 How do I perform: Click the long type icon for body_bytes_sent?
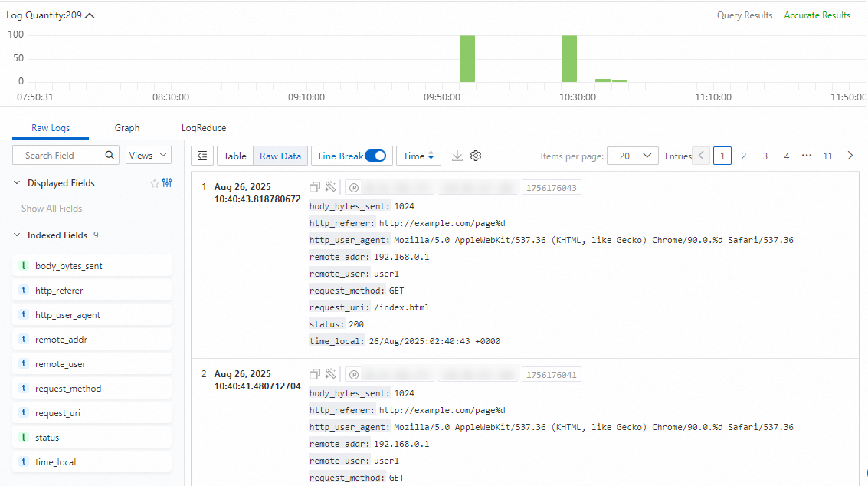[x=24, y=265]
